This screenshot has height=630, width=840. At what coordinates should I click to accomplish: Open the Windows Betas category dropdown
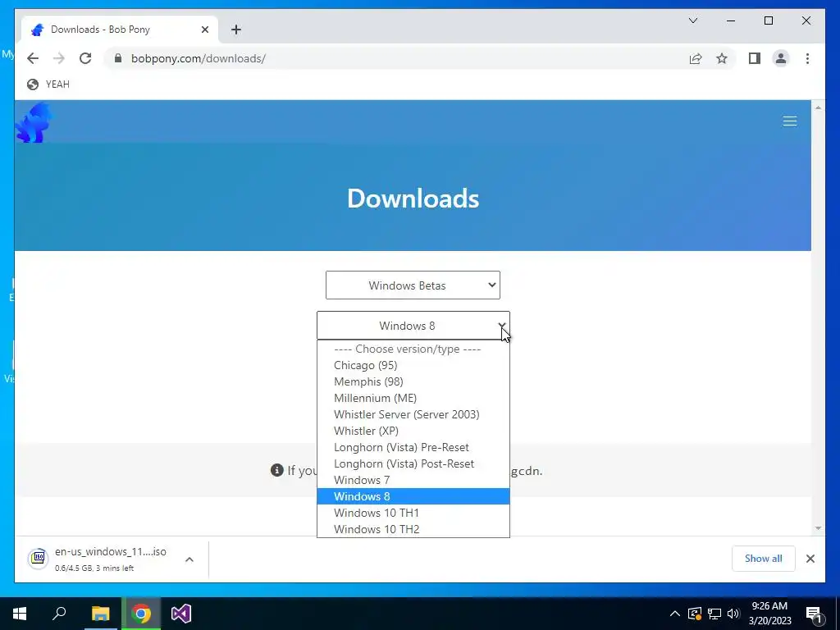pyautogui.click(x=413, y=285)
